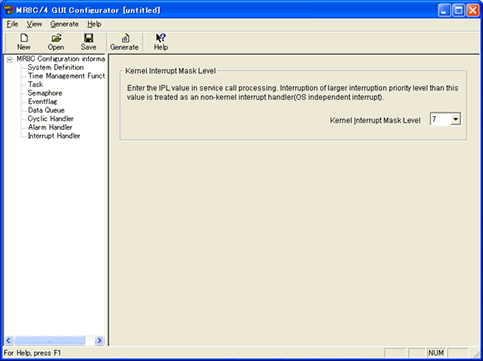Screen dimensions: 483x361
Task: Click the tree panel left scroll arrow
Action: coord(9,340)
